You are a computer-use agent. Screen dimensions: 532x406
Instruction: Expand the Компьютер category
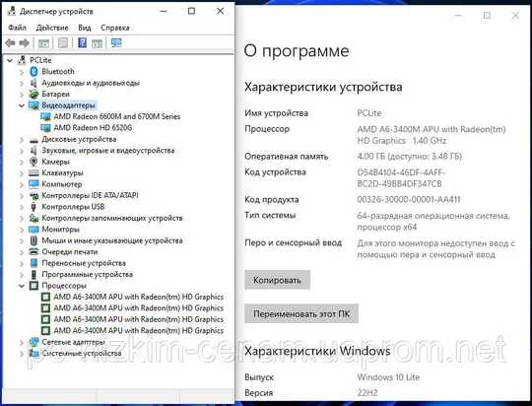pyautogui.click(x=22, y=184)
